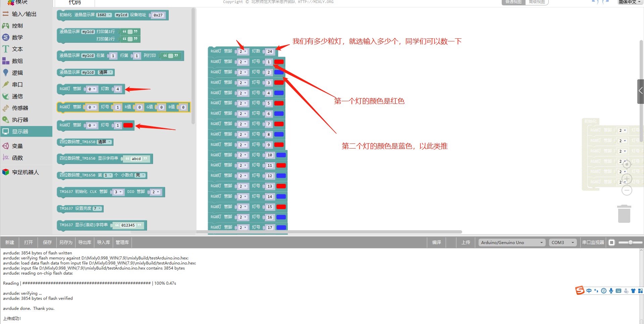Open 小数点 亮 dropdown in TM1650 block
644x324 pixels.
(x=140, y=175)
